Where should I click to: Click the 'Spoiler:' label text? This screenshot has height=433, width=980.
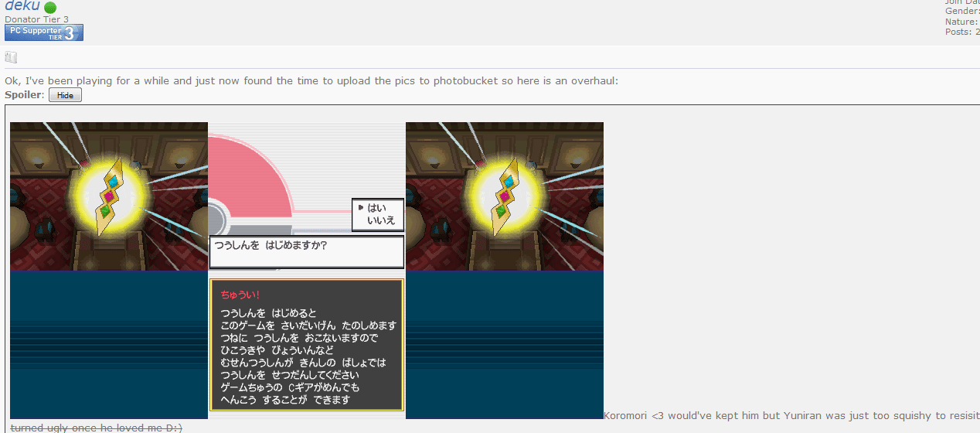pyautogui.click(x=25, y=95)
